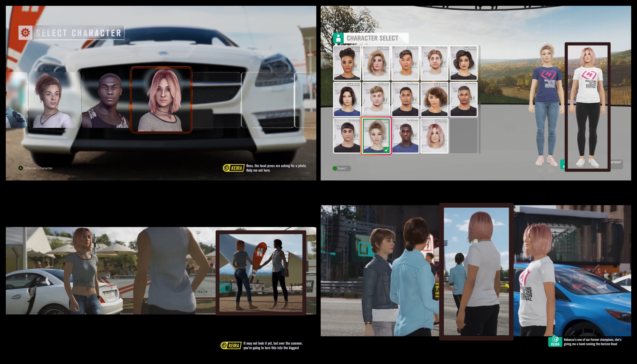Click the Choose Character prompt
The width and height of the screenshot is (637, 364).
point(36,168)
